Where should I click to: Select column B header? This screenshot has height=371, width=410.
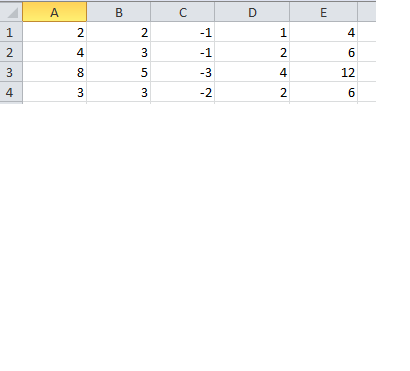119,12
